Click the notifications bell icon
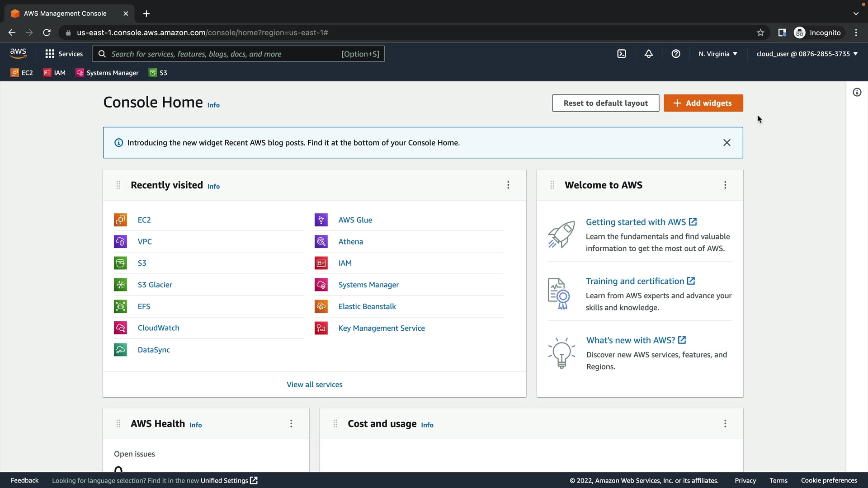 click(x=649, y=54)
